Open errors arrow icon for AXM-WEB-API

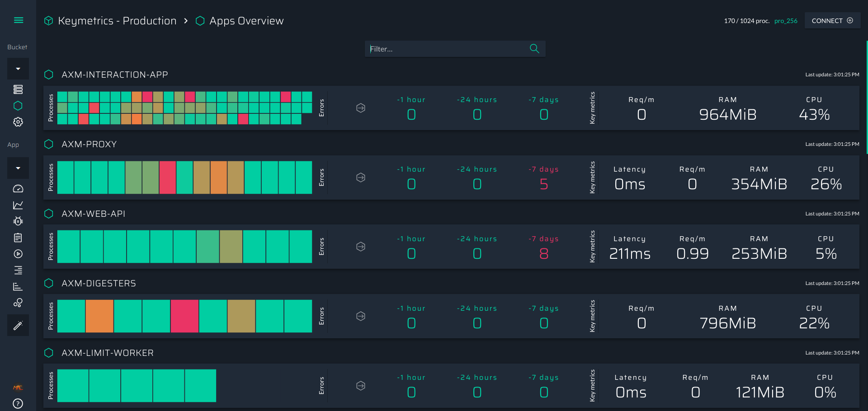(x=361, y=247)
